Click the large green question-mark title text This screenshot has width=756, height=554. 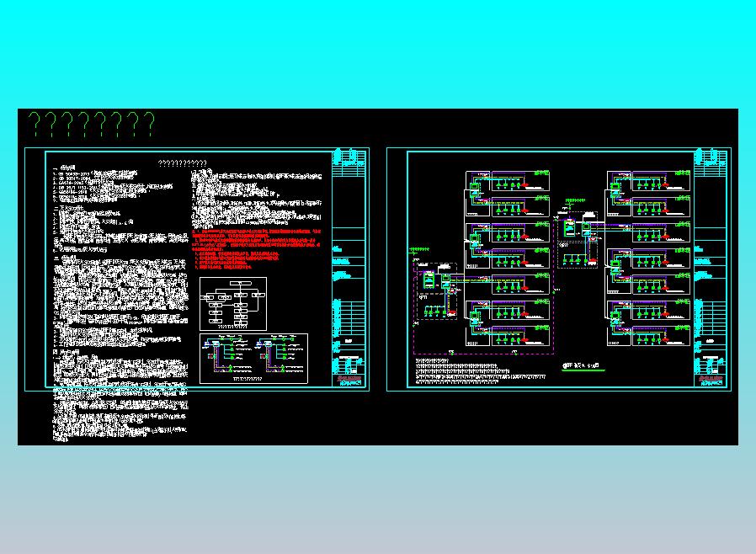92,125
